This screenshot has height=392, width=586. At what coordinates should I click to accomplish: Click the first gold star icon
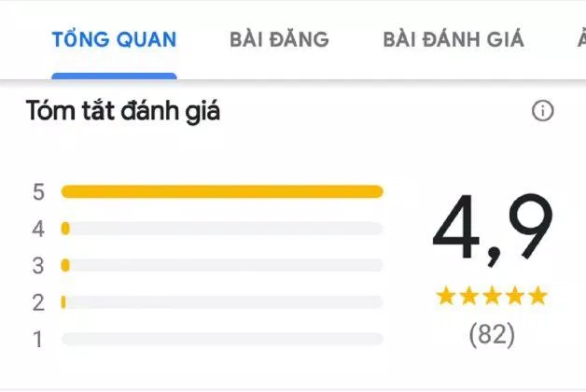[x=446, y=296]
